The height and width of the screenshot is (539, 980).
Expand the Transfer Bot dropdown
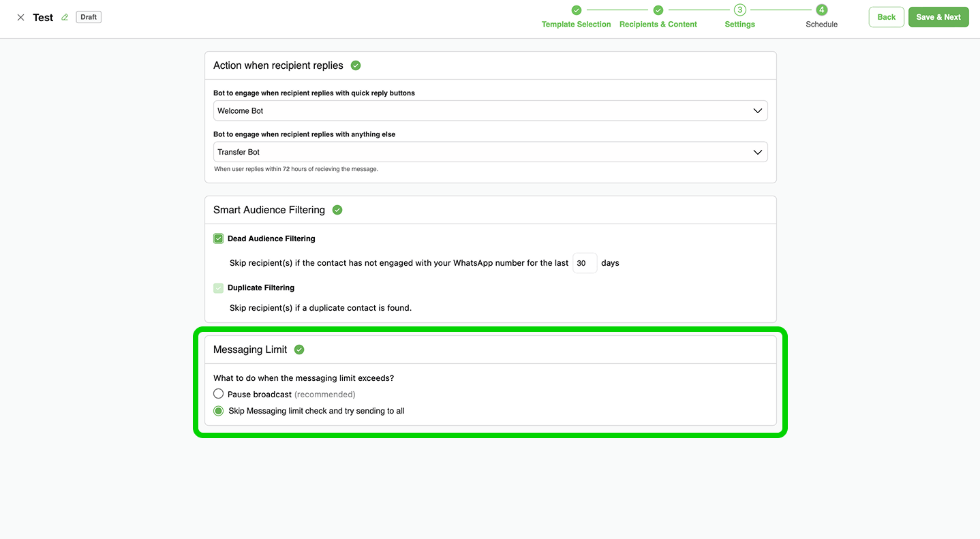(490, 152)
